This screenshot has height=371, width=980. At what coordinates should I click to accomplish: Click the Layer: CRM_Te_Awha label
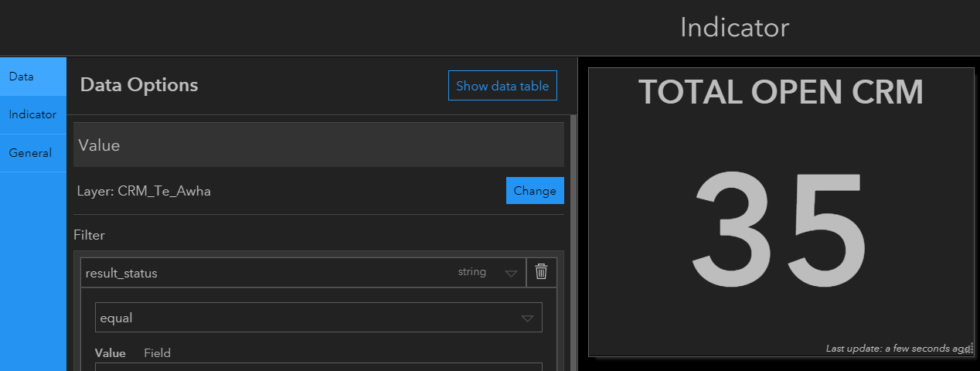pos(144,191)
